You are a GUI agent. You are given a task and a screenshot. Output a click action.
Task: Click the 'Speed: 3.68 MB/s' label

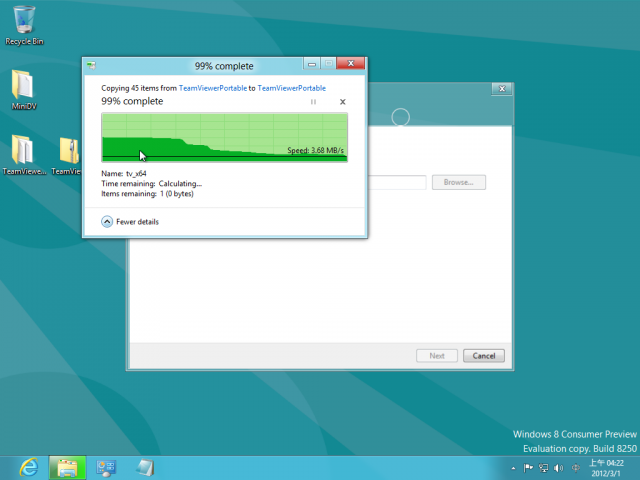click(316, 150)
